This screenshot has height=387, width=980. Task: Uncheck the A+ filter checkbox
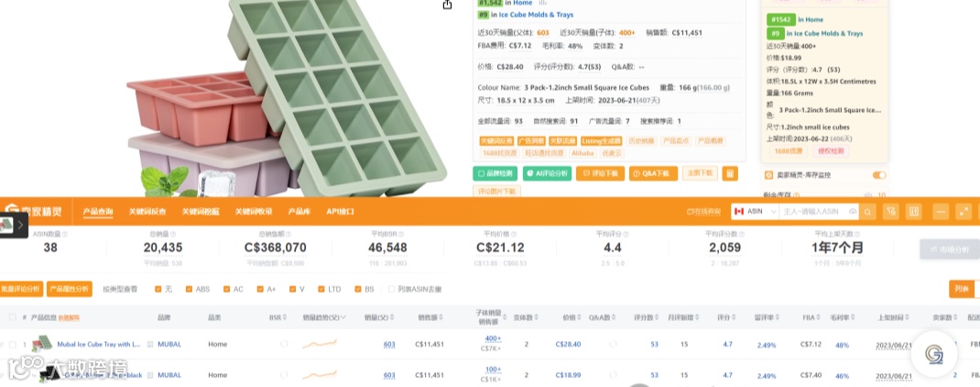click(261, 289)
